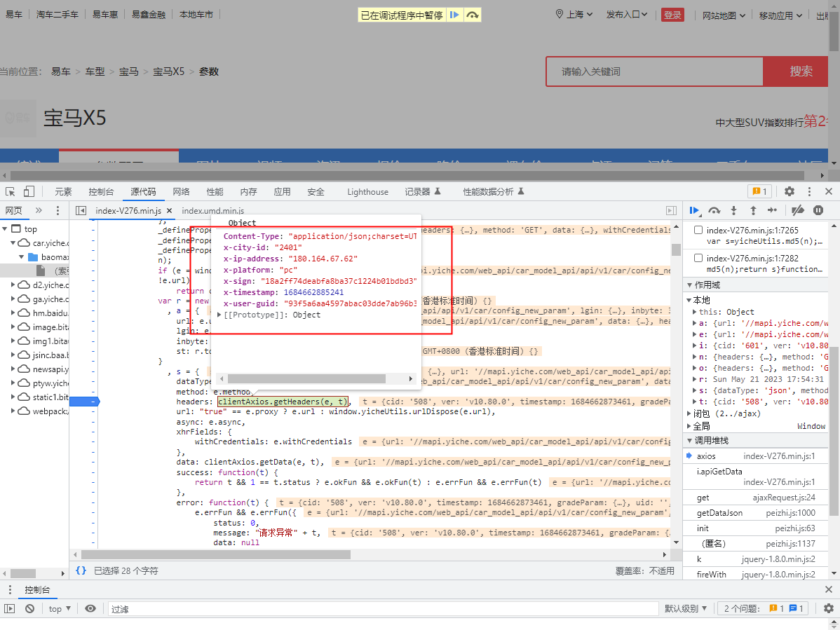Toggle device toolbar icon
840x630 pixels.
29,191
